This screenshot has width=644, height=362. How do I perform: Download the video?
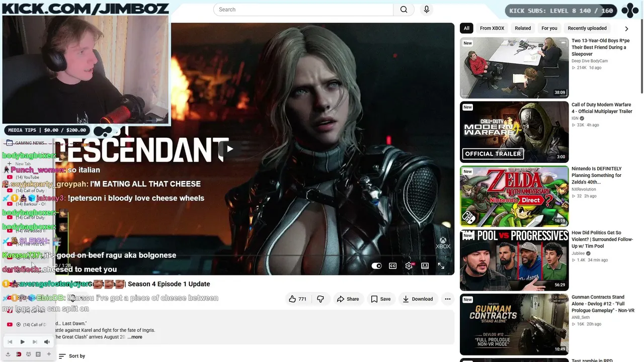click(418, 299)
